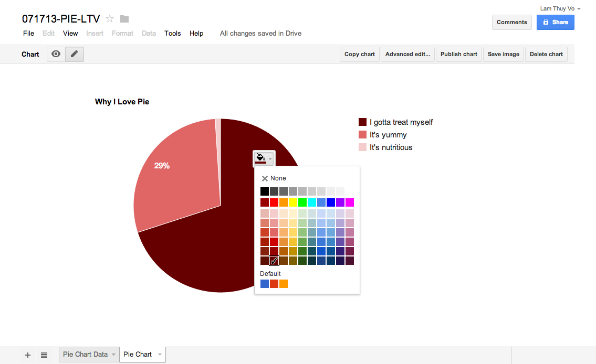Toggle the pencil edit mode button
This screenshot has height=364, width=596.
coord(75,54)
